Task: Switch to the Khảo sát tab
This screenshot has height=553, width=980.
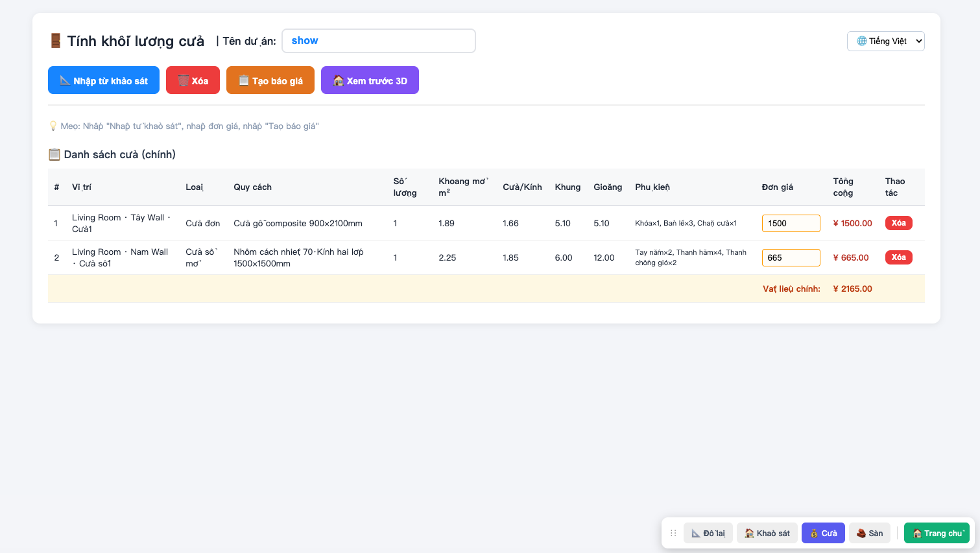Action: coord(767,533)
